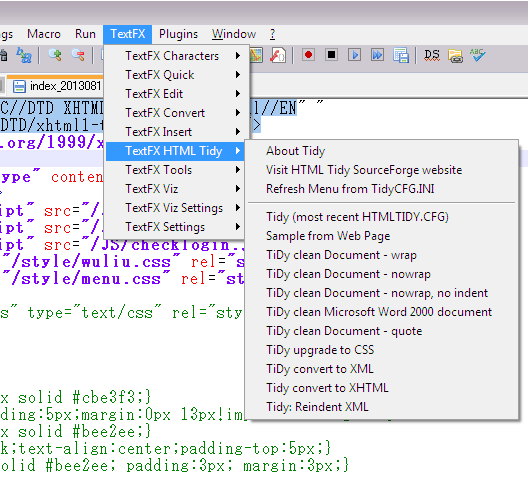This screenshot has height=479, width=528.
Task: Switch to the index_2013081 file tab
Action: [x=57, y=86]
